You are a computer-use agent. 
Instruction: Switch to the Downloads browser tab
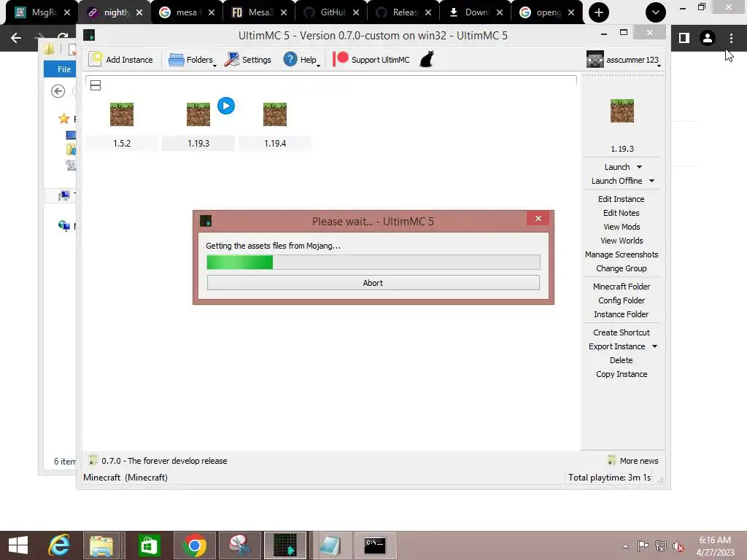[475, 12]
